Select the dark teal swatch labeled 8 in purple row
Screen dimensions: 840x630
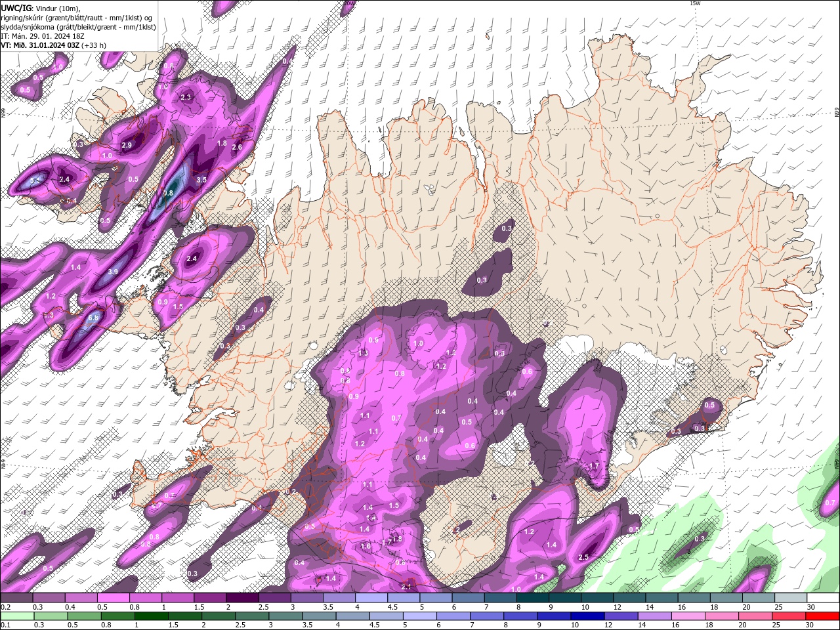pyautogui.click(x=532, y=598)
